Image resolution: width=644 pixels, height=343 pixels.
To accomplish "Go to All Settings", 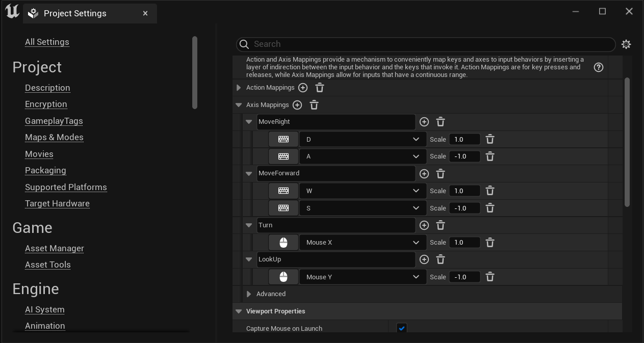I will click(47, 42).
